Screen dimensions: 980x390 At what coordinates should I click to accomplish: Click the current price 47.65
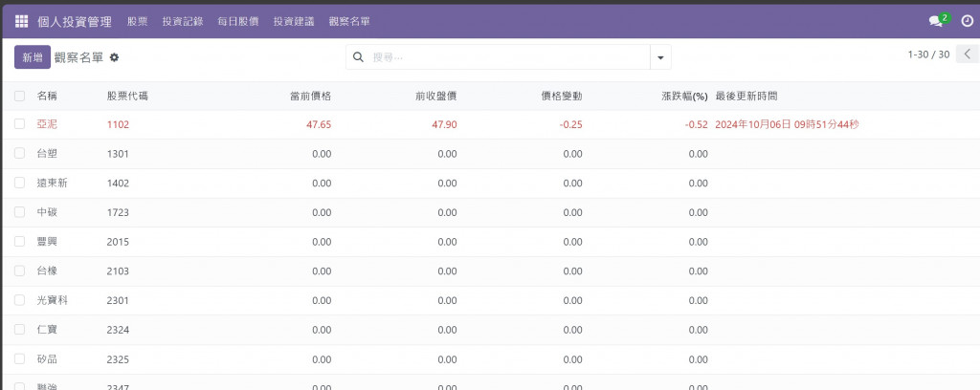tap(319, 125)
